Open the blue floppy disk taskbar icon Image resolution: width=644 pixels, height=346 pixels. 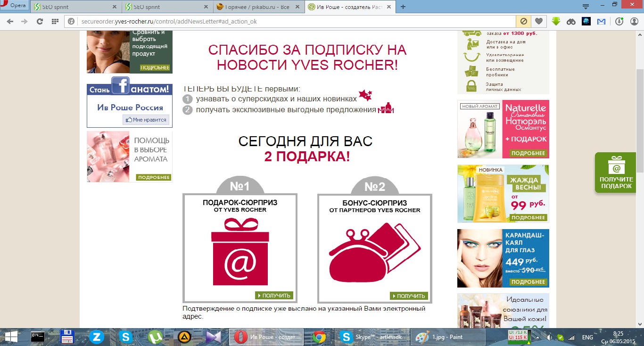point(67,337)
